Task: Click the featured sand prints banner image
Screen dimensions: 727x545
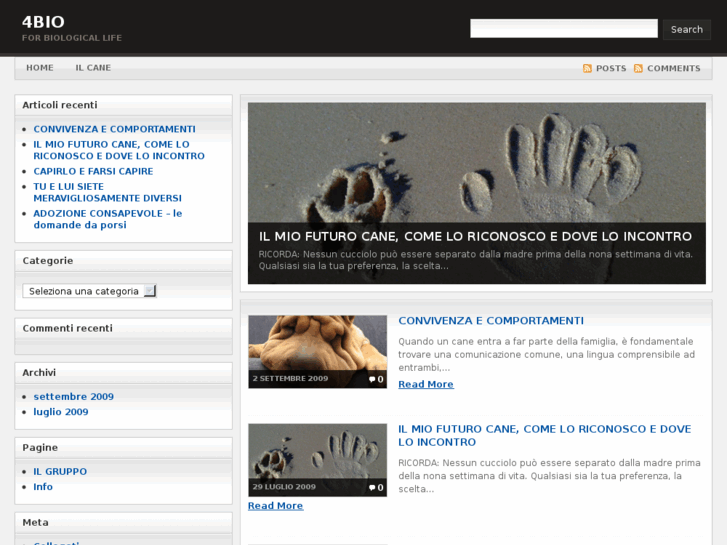Action: point(476,160)
